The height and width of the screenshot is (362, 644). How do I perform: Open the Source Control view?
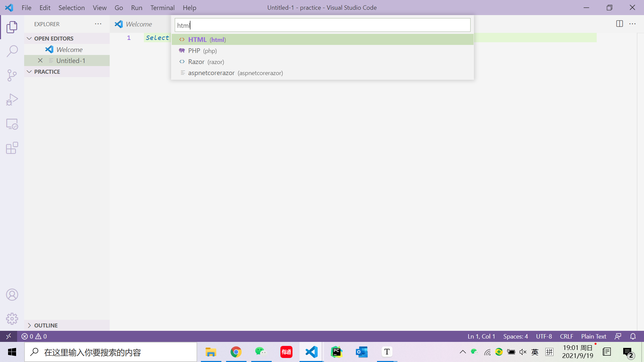pyautogui.click(x=12, y=75)
